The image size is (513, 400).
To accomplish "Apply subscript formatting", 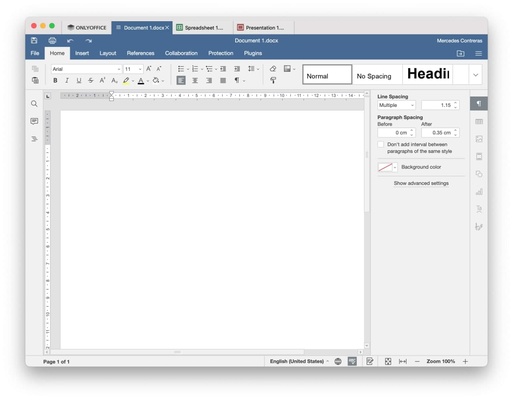I will 114,80.
